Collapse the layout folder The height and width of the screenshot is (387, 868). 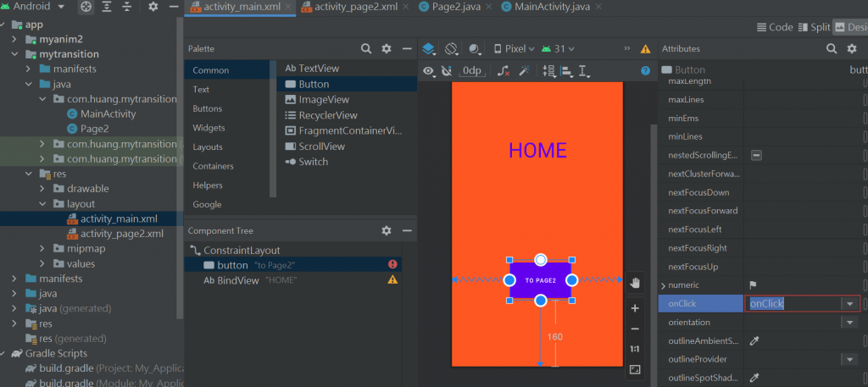tap(42, 203)
